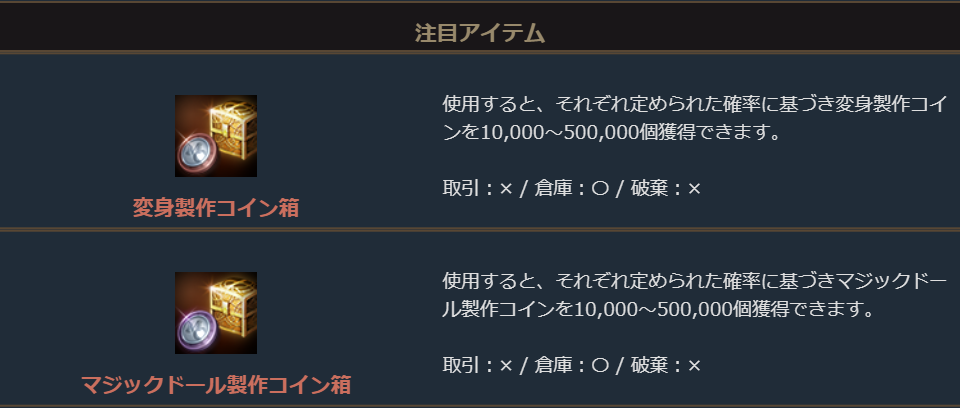Click the 変身製作コイン箱 description paragraph

(610, 118)
